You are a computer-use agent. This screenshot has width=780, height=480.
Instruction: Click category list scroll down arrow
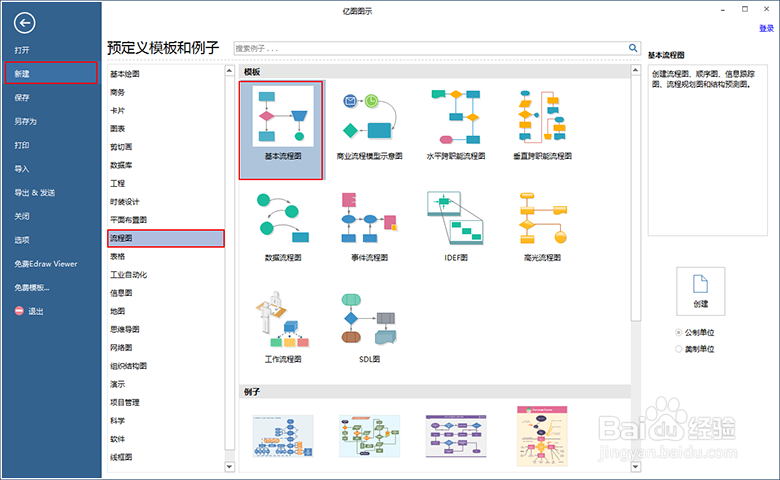tap(229, 467)
